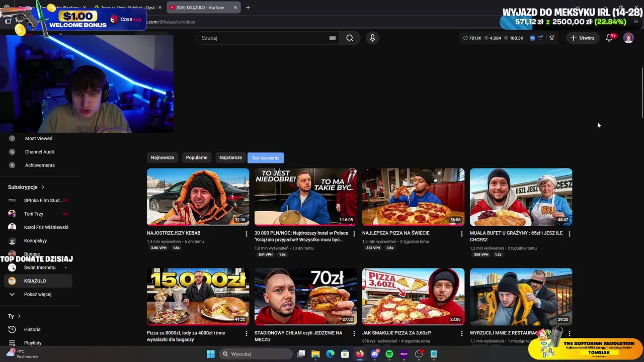Open Historia in sidebar

(38, 329)
